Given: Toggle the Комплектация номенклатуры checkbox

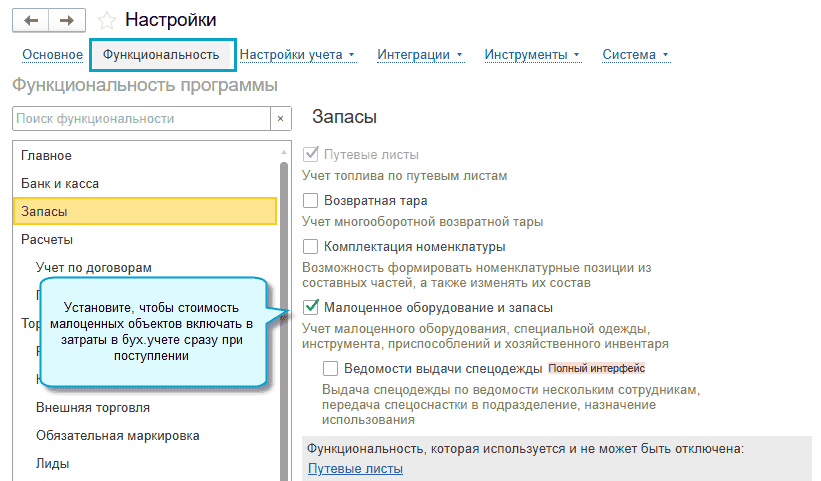Looking at the screenshot, I should tap(311, 247).
